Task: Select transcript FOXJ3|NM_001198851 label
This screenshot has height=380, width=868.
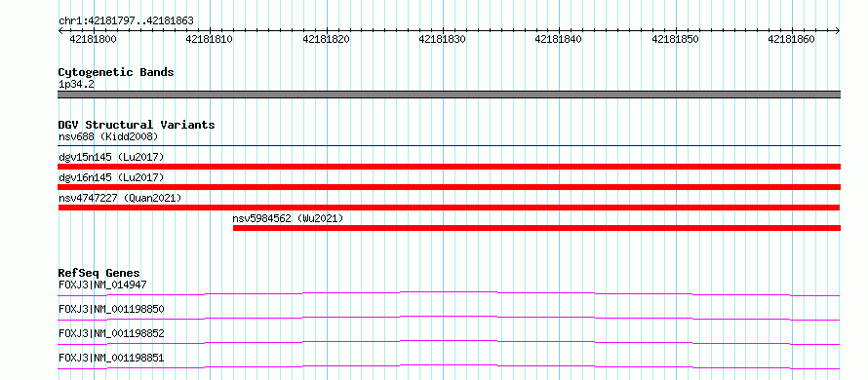Action: (111, 359)
